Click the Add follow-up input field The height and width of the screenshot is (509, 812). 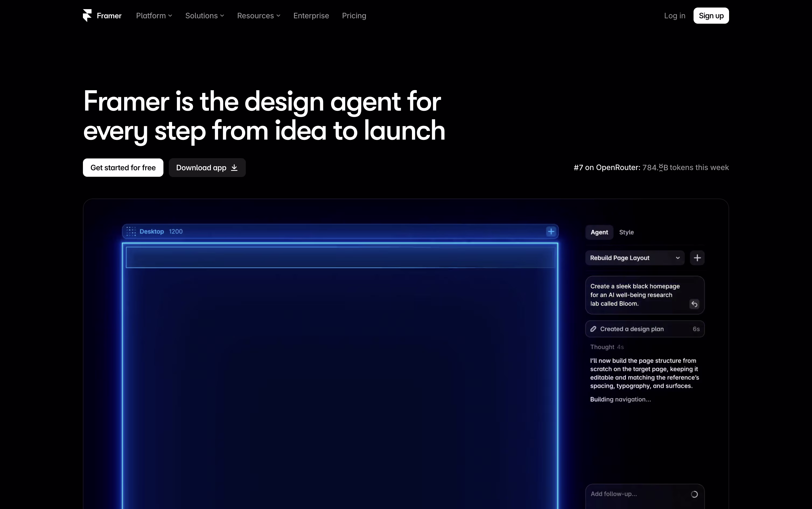coord(645,497)
